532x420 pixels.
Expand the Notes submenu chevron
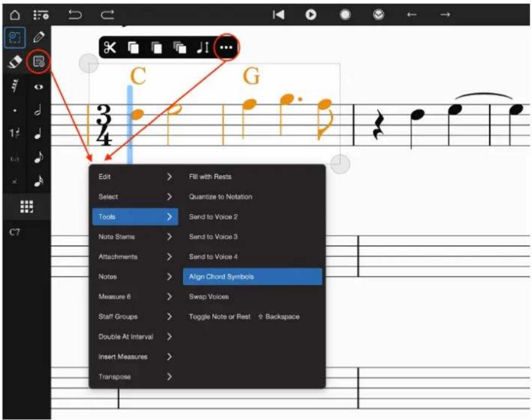170,277
